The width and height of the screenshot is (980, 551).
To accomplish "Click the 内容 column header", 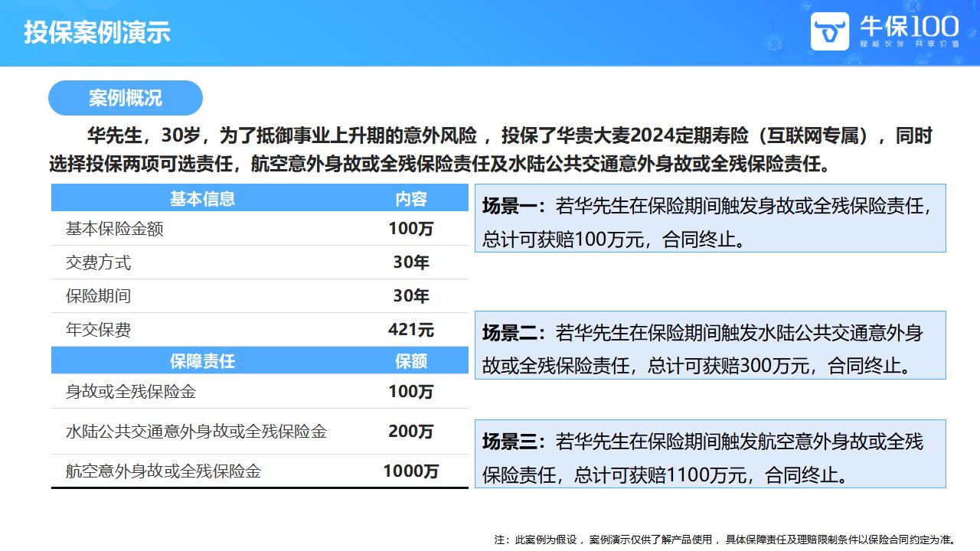I will tap(411, 199).
